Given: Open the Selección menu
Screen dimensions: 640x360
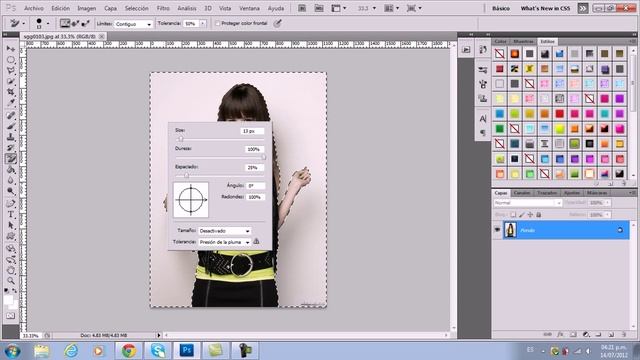Looking at the screenshot, I should pyautogui.click(x=136, y=8).
